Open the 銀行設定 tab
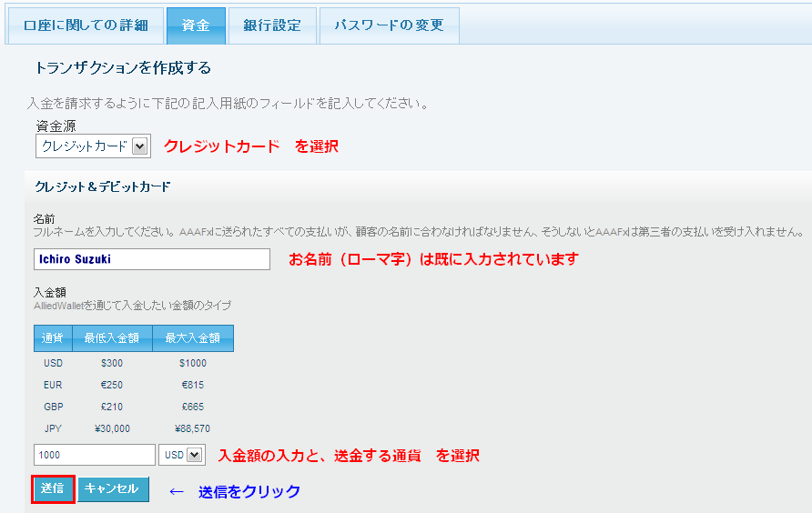The height and width of the screenshot is (513, 812). [272, 25]
